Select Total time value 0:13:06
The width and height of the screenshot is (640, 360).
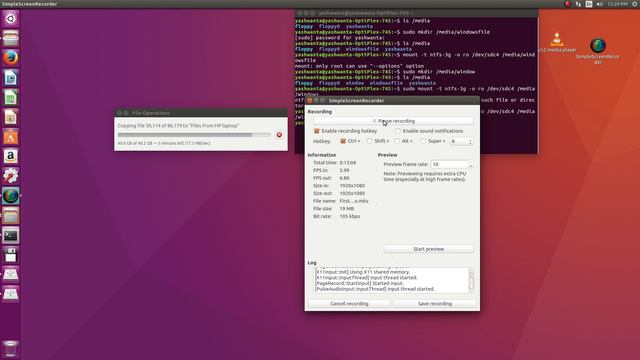pyautogui.click(x=348, y=163)
